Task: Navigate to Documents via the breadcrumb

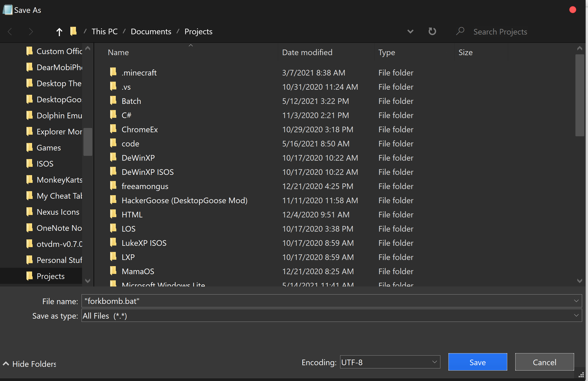Action: coord(151,31)
